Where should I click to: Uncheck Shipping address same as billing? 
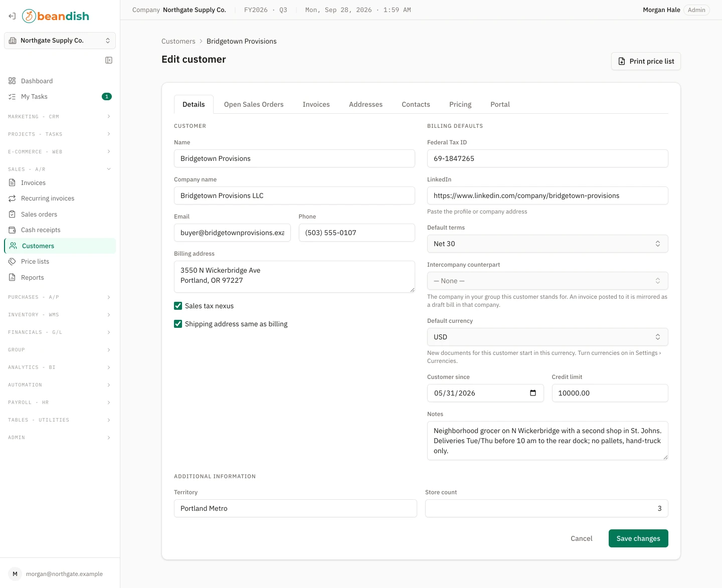point(178,324)
